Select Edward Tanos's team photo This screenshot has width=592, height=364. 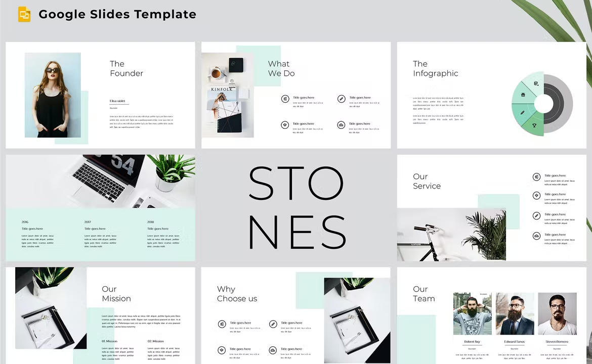[515, 313]
